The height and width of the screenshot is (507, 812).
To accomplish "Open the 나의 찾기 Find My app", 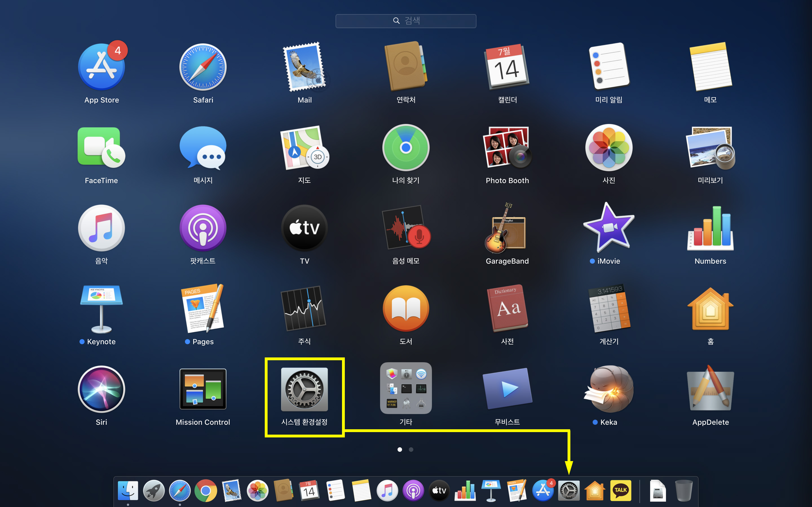I will point(406,148).
